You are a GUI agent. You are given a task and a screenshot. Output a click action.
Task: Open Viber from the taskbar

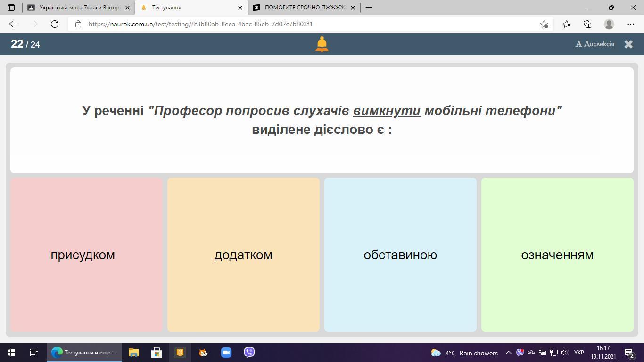pos(249,353)
